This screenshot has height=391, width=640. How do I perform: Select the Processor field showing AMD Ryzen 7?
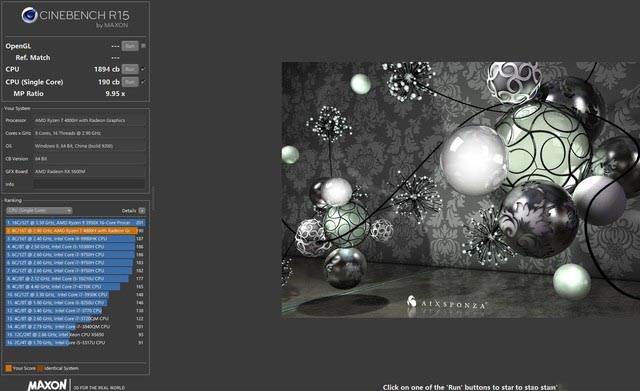point(89,120)
